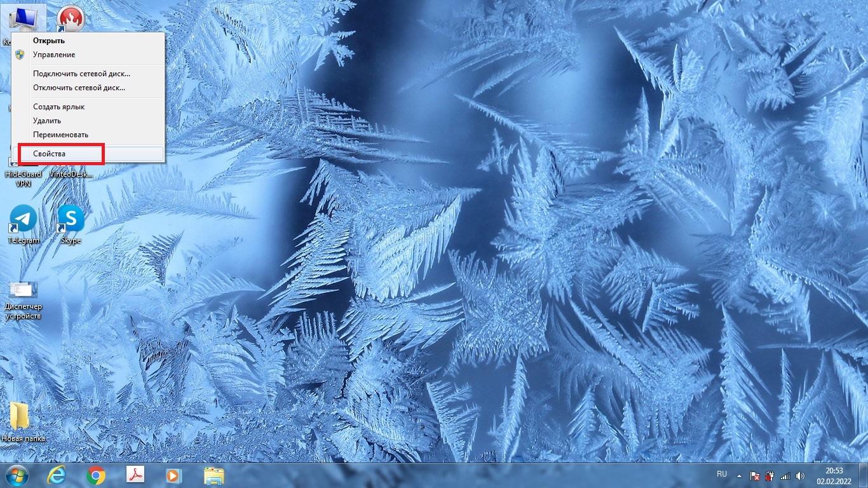
Task: Select Отключить сетевой диск option
Action: [79, 88]
